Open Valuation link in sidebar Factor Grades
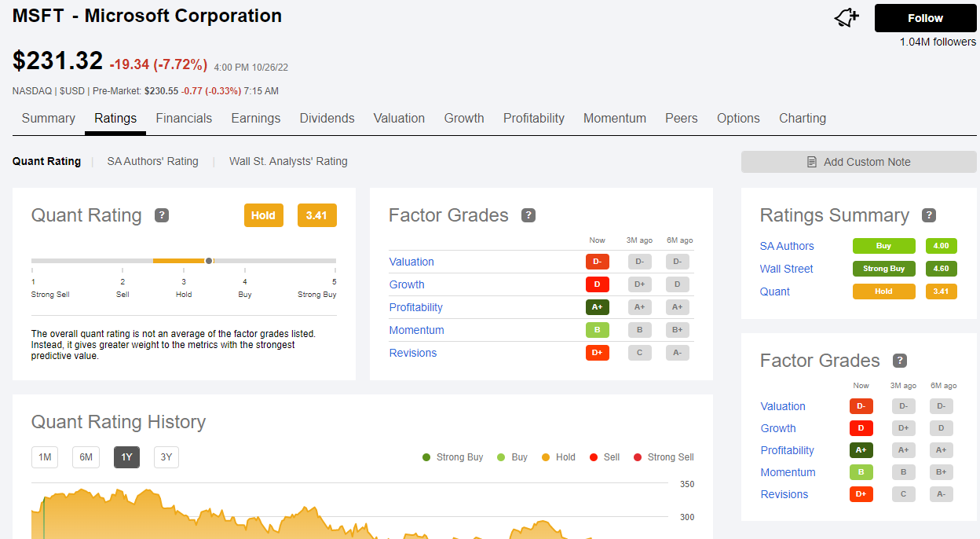The height and width of the screenshot is (539, 980). pyautogui.click(x=783, y=406)
